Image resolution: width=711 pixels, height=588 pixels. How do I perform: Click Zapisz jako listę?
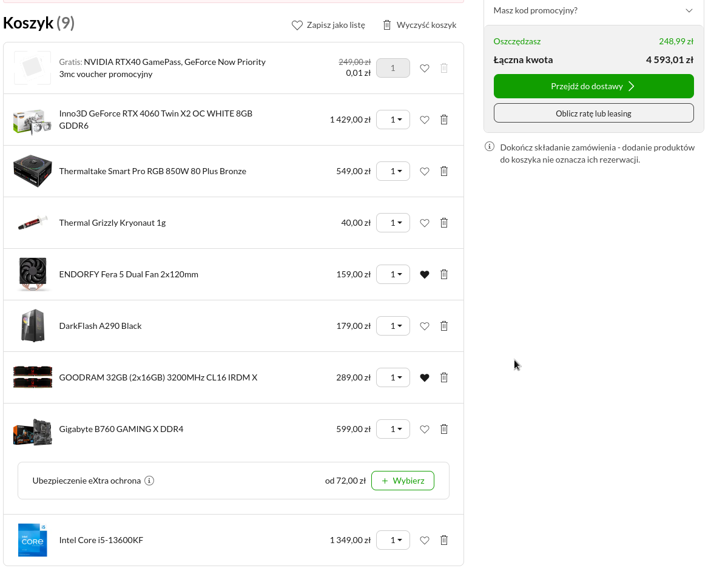328,25
